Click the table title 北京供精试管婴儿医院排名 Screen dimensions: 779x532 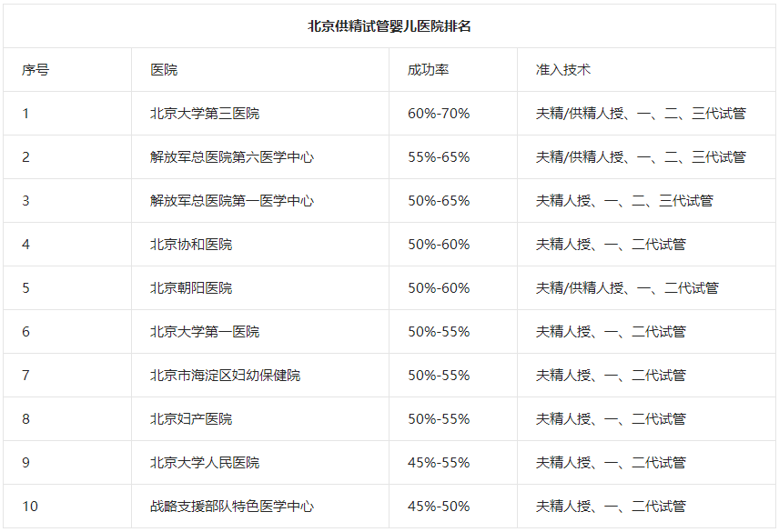point(389,25)
